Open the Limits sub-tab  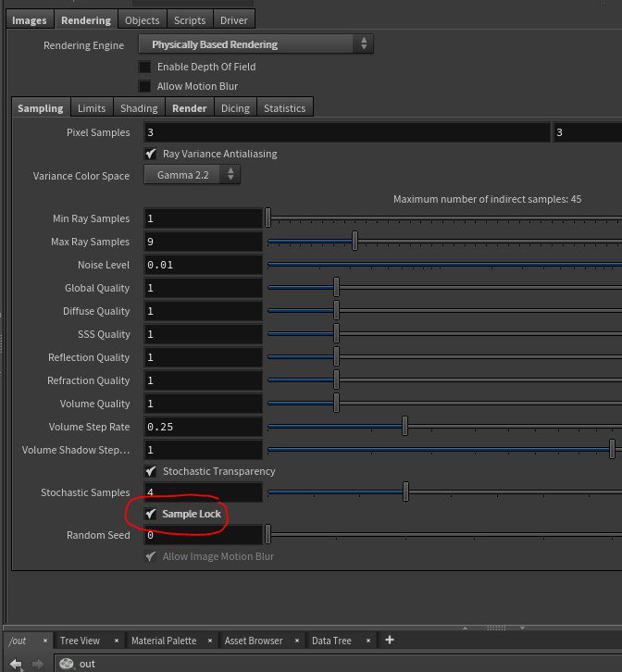[x=92, y=108]
